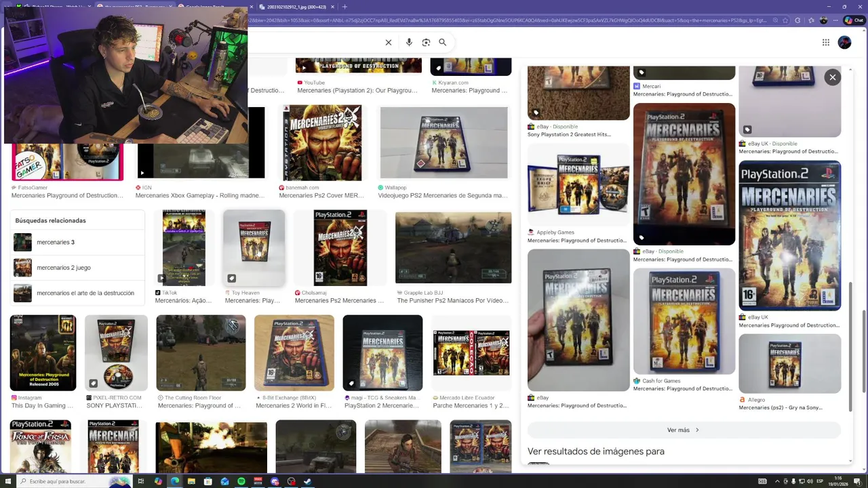Open the Google account avatar menu
This screenshot has height=488, width=868.
pos(844,42)
